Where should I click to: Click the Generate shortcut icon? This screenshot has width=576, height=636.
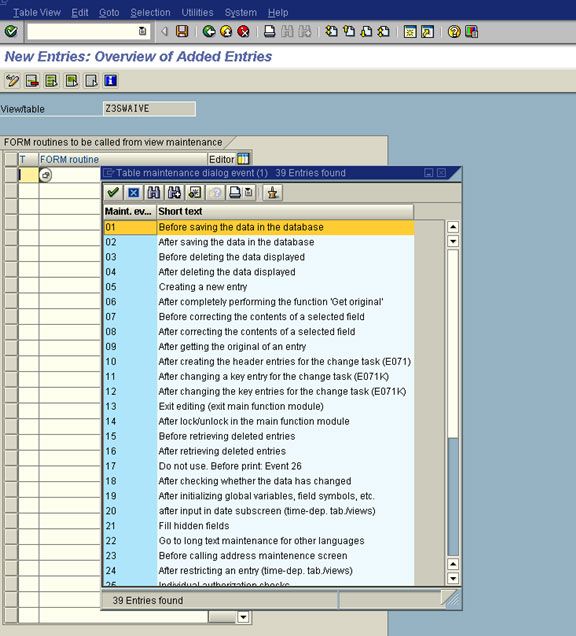click(427, 31)
